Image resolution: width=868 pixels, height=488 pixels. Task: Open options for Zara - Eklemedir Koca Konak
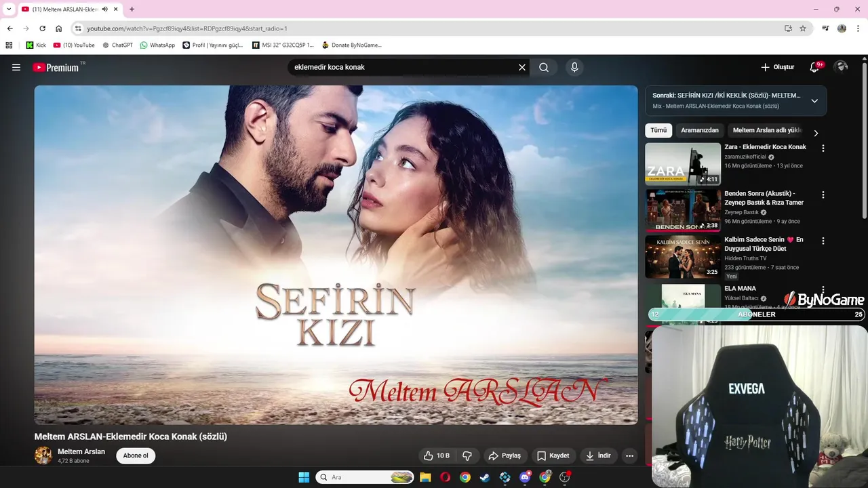[x=823, y=148]
